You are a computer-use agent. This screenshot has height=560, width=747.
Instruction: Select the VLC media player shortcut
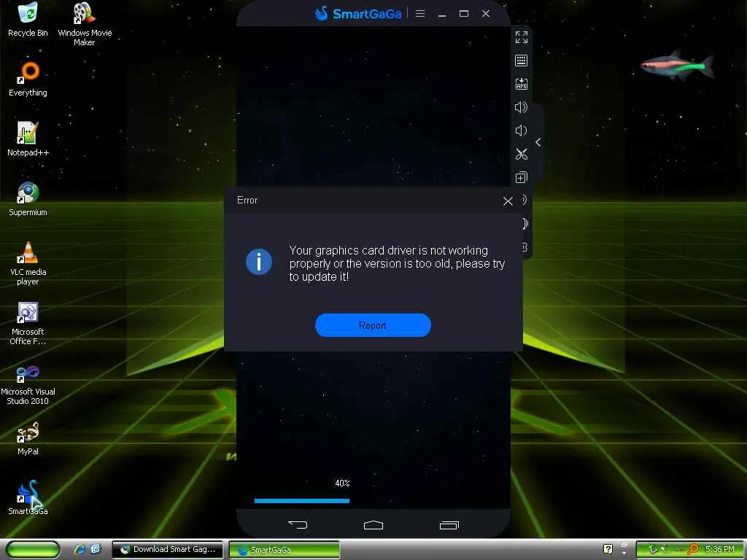(28, 263)
